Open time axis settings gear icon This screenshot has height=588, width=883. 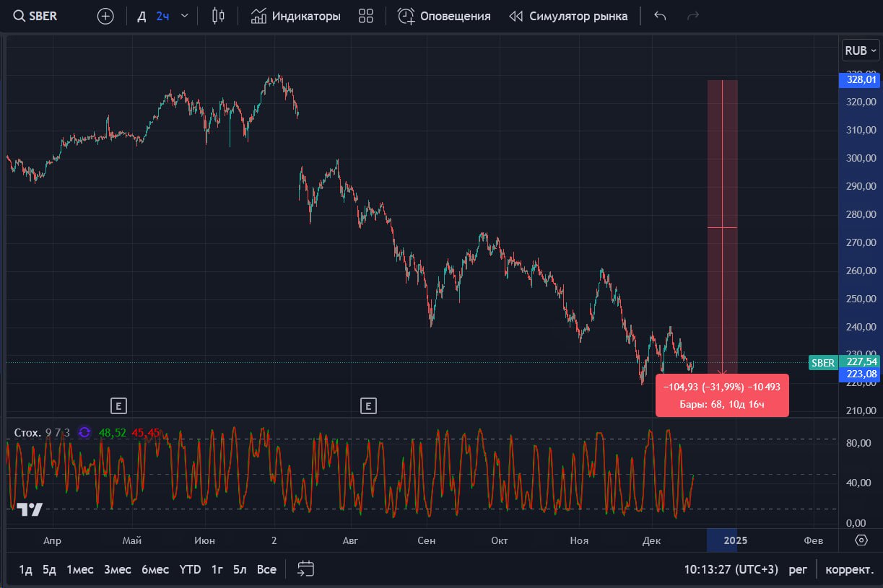pos(861,540)
